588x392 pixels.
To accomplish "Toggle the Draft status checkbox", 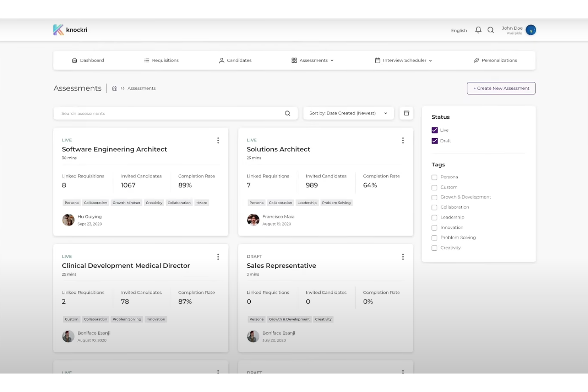I will point(435,141).
